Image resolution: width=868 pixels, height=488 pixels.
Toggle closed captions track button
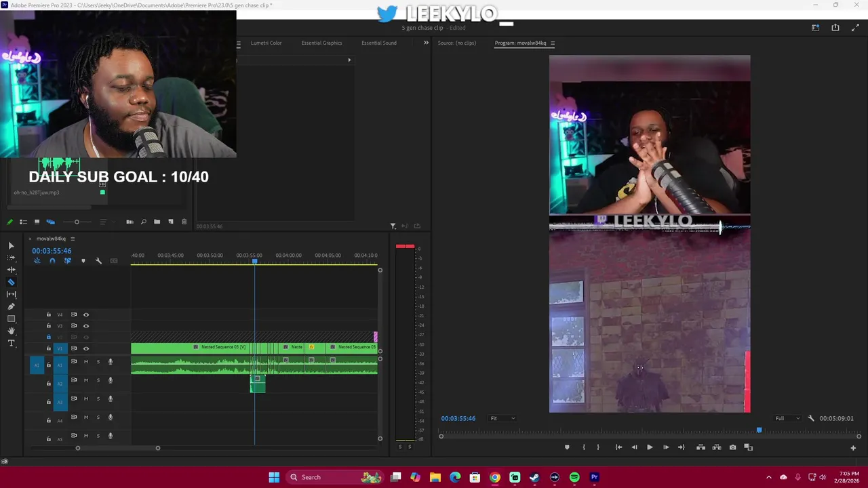[114, 261]
